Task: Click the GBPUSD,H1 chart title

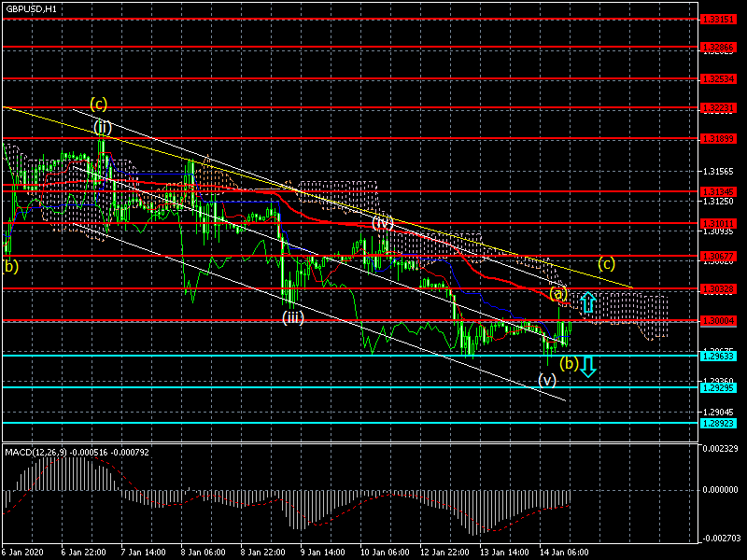Action: [x=31, y=9]
